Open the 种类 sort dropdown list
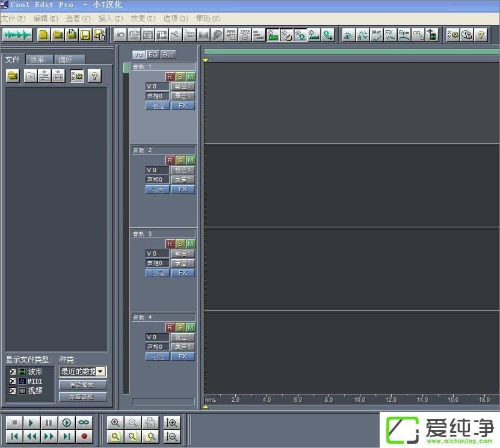500x448 pixels. (x=100, y=372)
